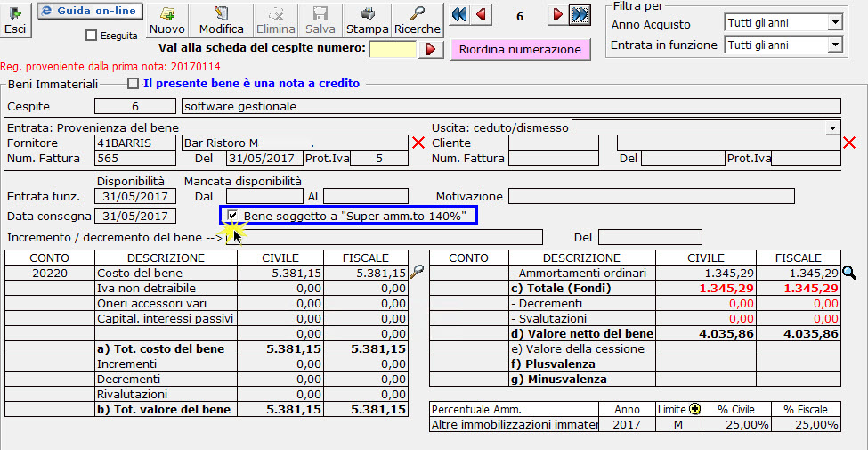The height and width of the screenshot is (450, 868).
Task: Select Oneri accessori vari row label
Action: click(x=166, y=304)
